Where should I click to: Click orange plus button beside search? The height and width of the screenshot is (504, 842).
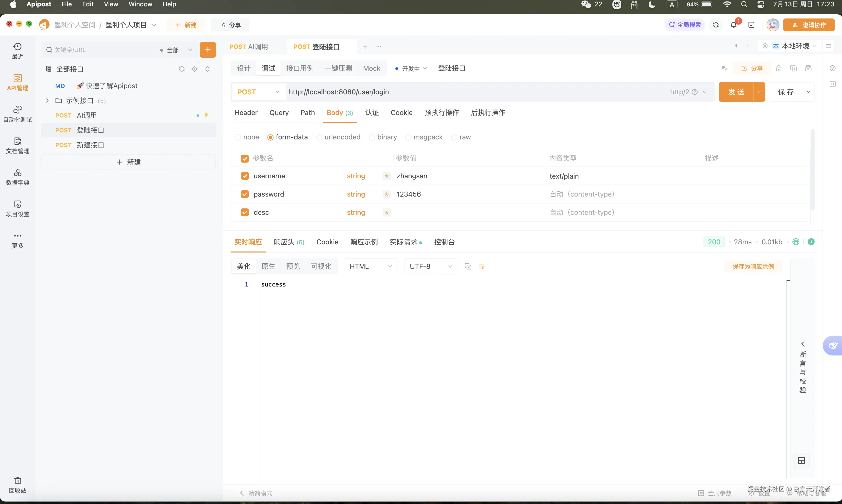(x=207, y=50)
